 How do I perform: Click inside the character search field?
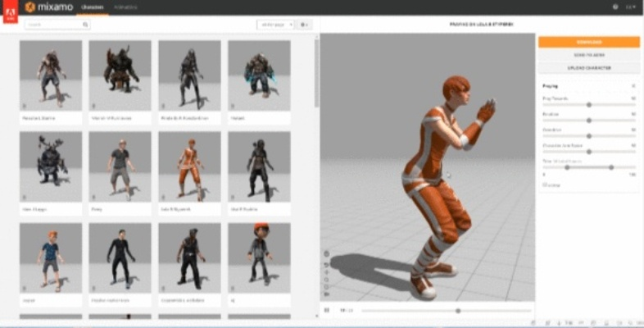[x=54, y=25]
